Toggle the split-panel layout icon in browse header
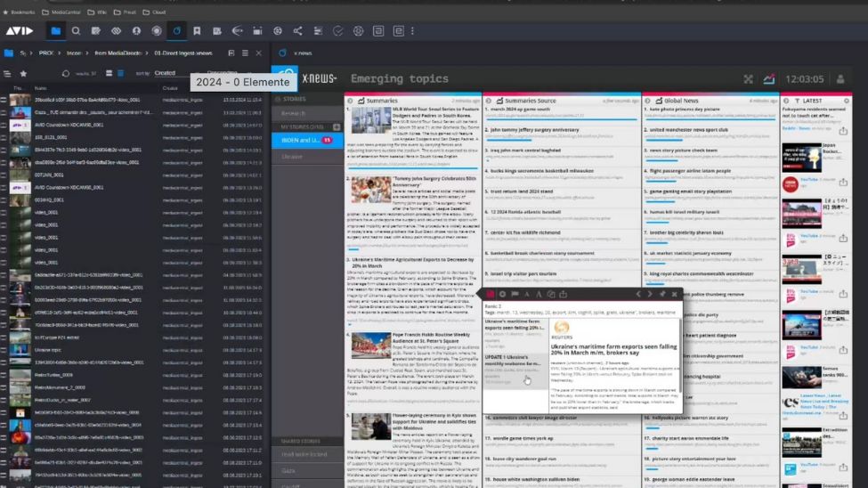Screen dimensions: 868x488 coord(231,53)
